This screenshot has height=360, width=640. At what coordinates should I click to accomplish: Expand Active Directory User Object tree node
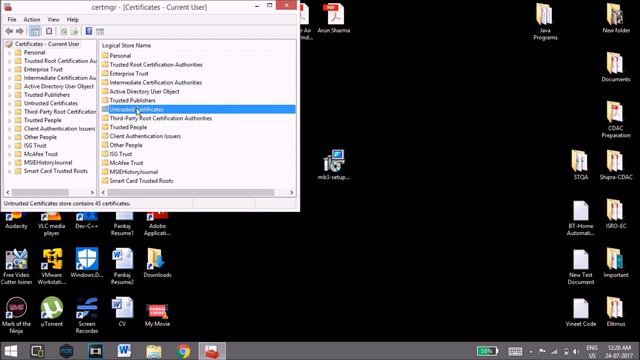tap(10, 87)
